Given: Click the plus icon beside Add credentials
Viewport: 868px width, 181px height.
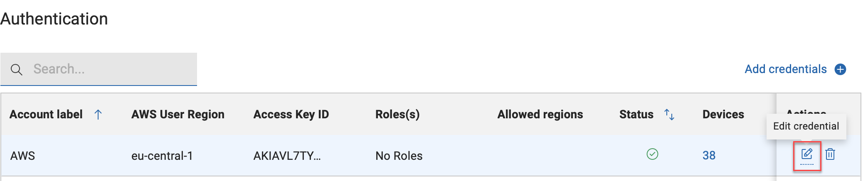Looking at the screenshot, I should pyautogui.click(x=840, y=69).
